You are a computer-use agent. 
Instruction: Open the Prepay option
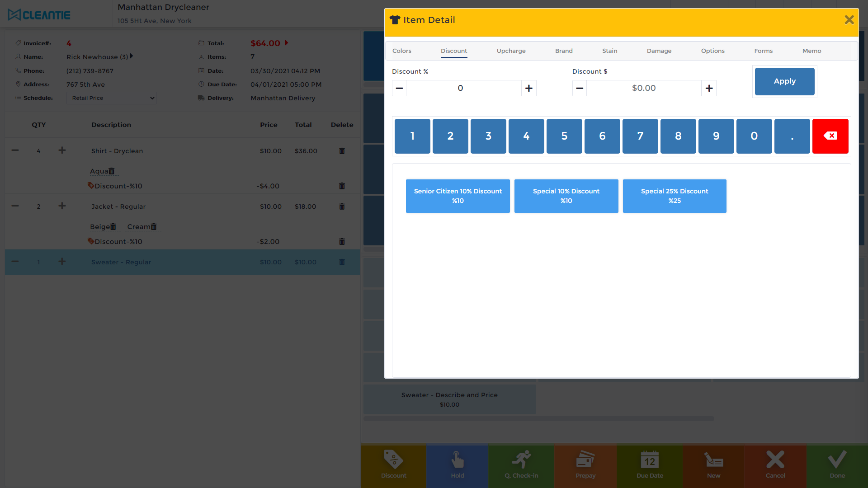click(585, 465)
